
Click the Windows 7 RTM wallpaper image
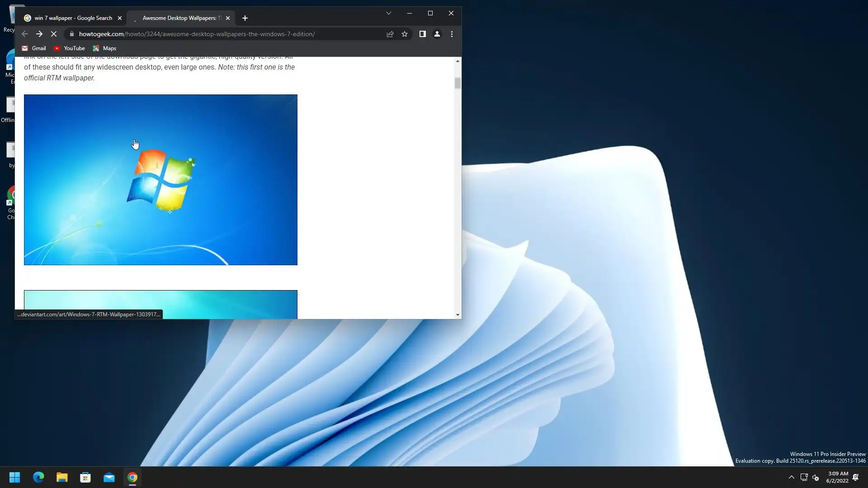(160, 179)
